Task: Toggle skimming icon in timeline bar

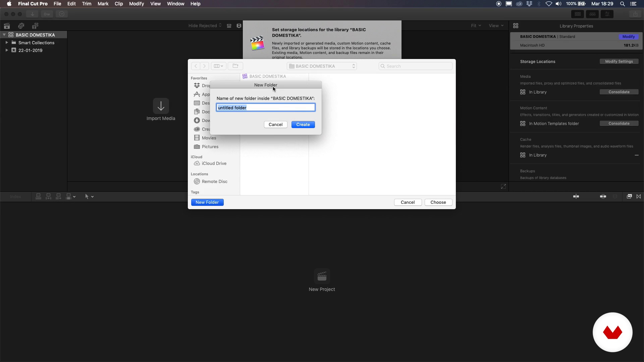Action: (576, 196)
